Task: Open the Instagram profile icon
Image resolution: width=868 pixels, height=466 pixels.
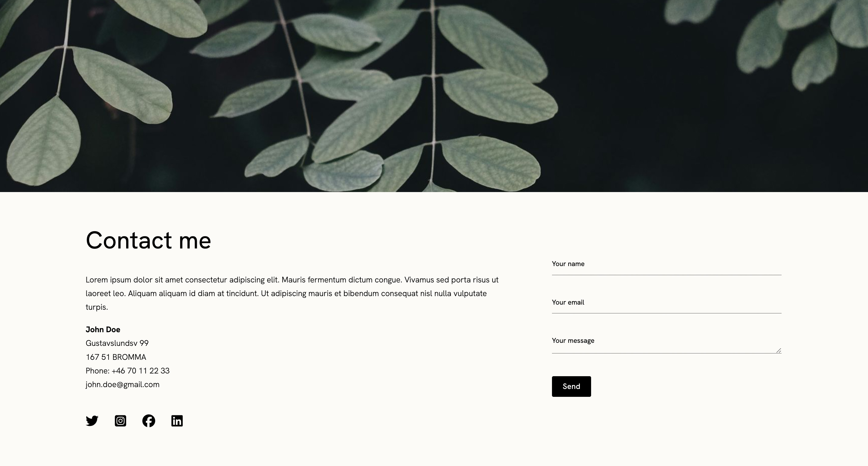Action: point(120,421)
